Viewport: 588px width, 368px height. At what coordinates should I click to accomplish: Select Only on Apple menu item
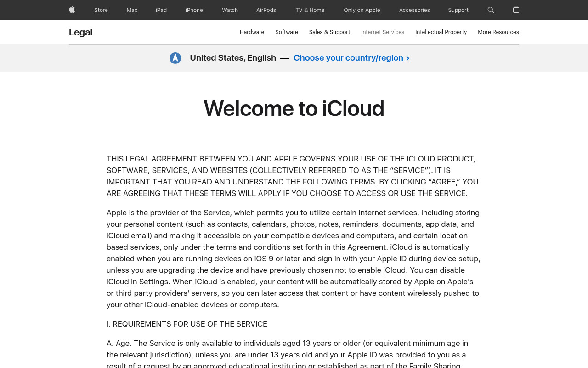362,10
